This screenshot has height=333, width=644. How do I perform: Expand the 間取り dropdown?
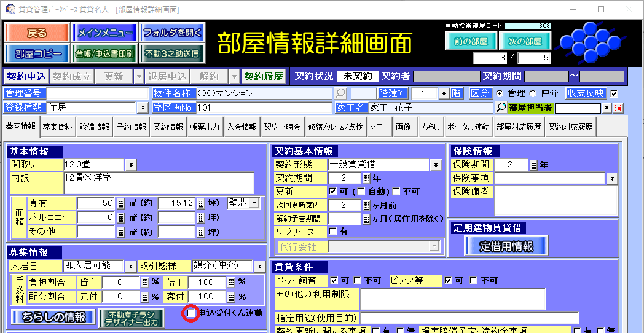point(131,165)
